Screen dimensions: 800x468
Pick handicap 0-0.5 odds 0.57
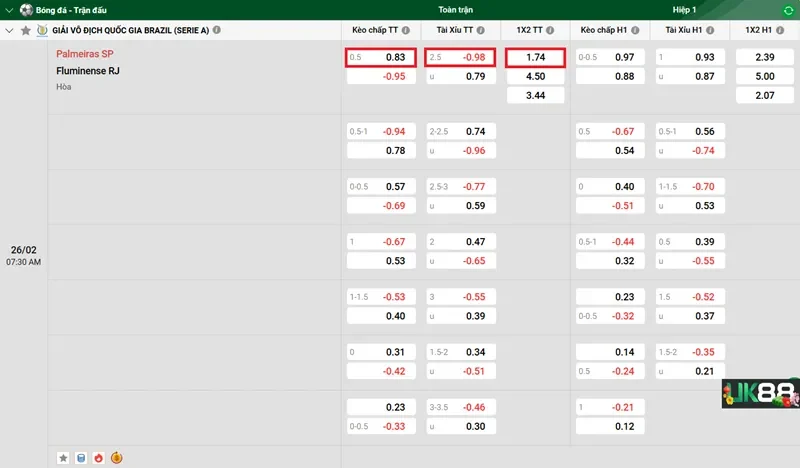(x=381, y=187)
